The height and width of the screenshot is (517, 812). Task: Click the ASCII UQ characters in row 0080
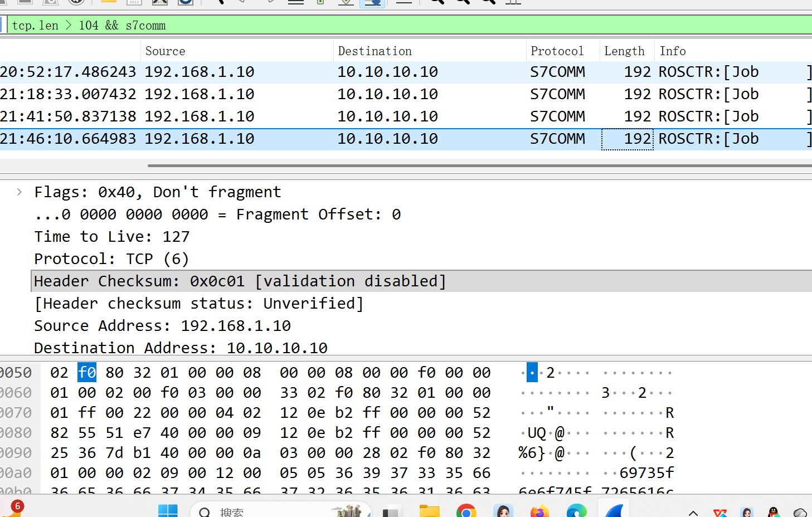tap(536, 432)
